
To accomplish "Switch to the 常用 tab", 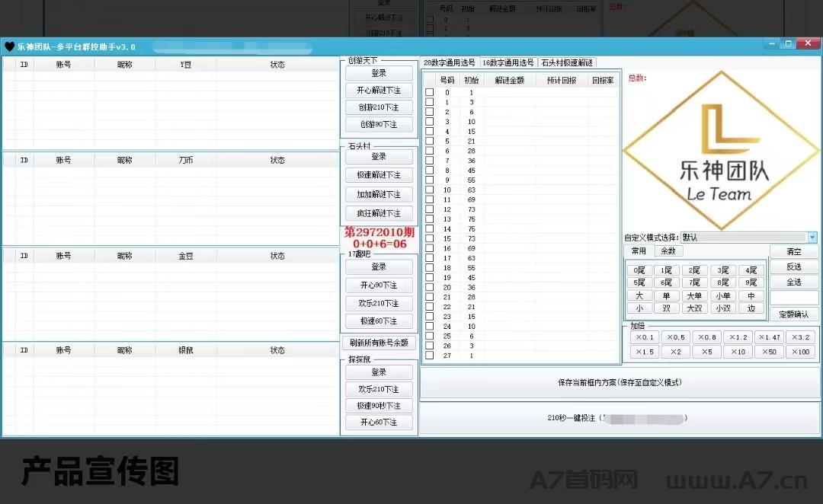I will pos(639,251).
